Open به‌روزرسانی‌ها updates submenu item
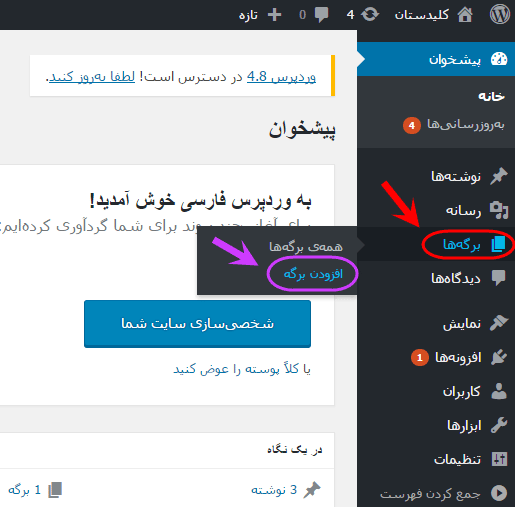 click(x=466, y=125)
